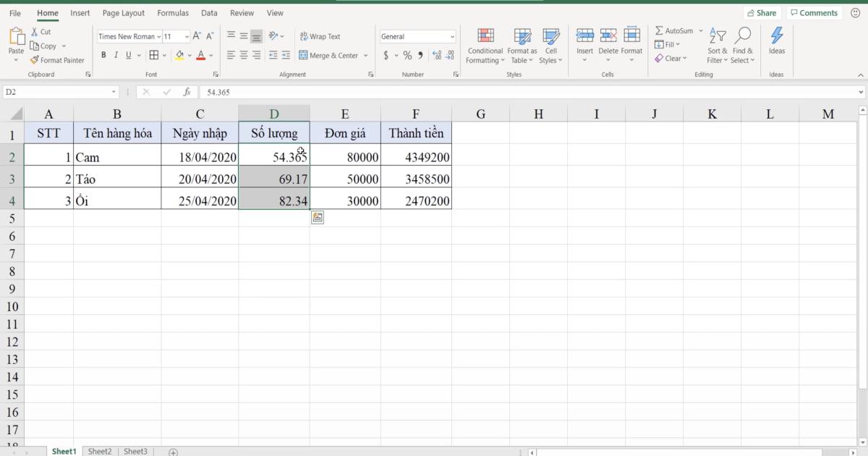
Task: Select the Italic formatting icon
Action: point(116,54)
